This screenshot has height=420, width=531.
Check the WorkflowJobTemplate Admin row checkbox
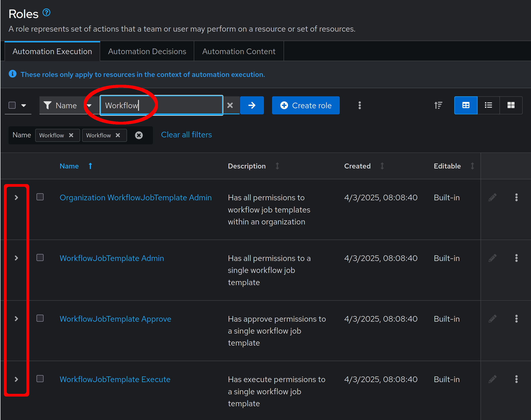pyautogui.click(x=40, y=257)
